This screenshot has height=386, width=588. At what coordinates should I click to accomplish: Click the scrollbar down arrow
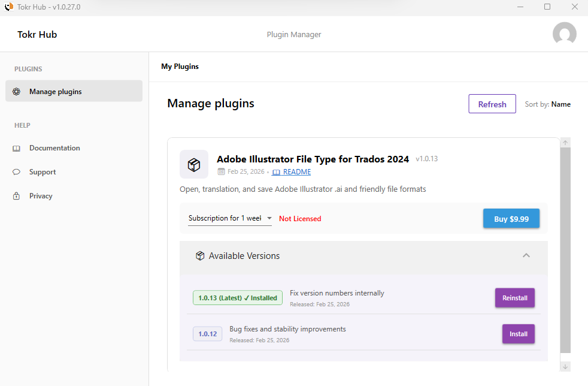(565, 366)
